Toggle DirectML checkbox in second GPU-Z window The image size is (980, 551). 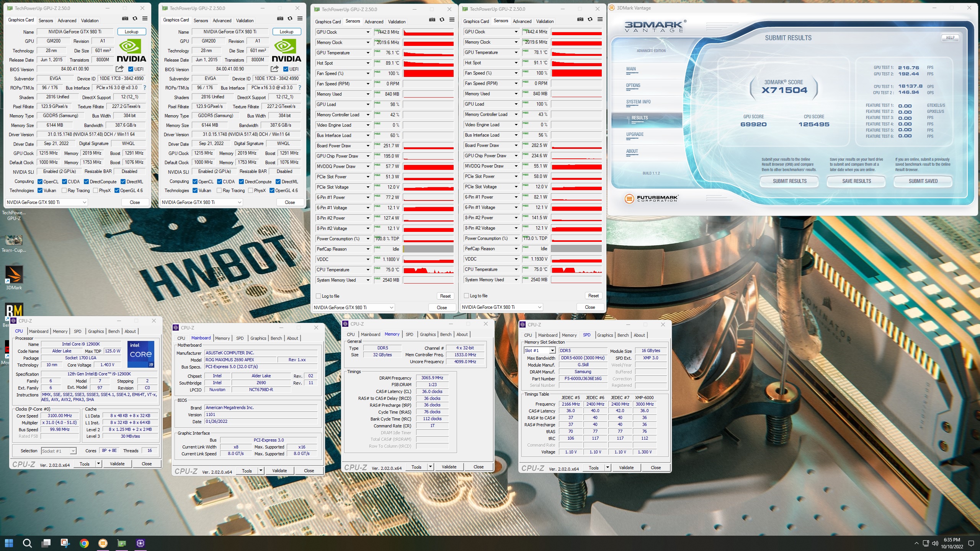(278, 182)
